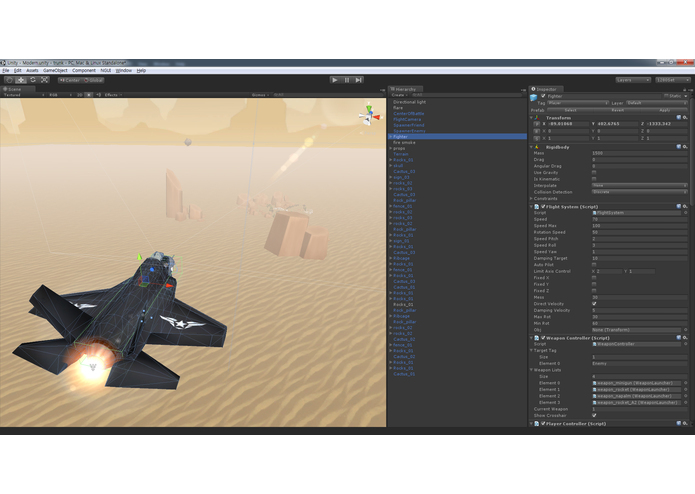
Task: Open the Component menu
Action: pyautogui.click(x=84, y=70)
